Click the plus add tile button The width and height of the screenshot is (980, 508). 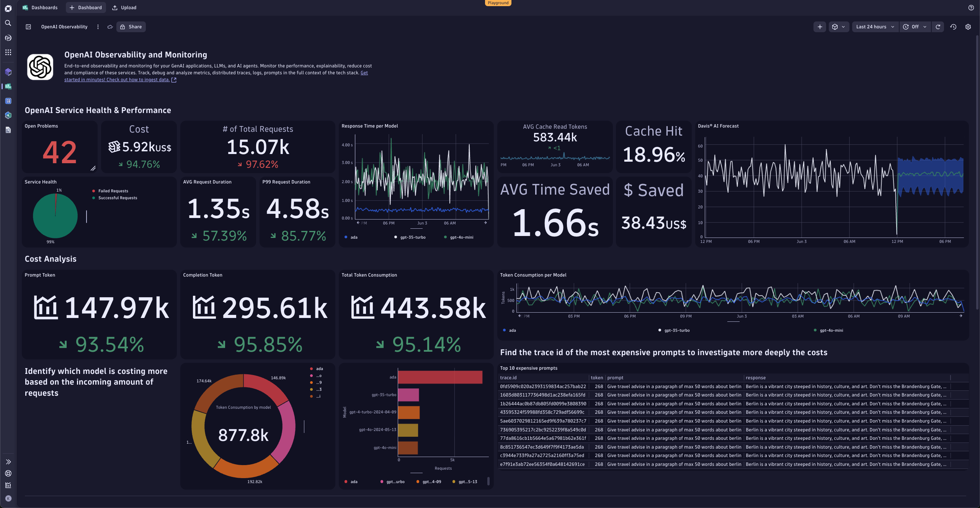tap(820, 27)
